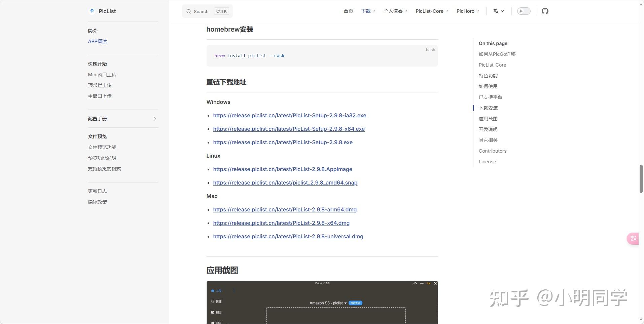This screenshot has width=644, height=324.
Task: Jump to License section on this page
Action: coord(487,162)
